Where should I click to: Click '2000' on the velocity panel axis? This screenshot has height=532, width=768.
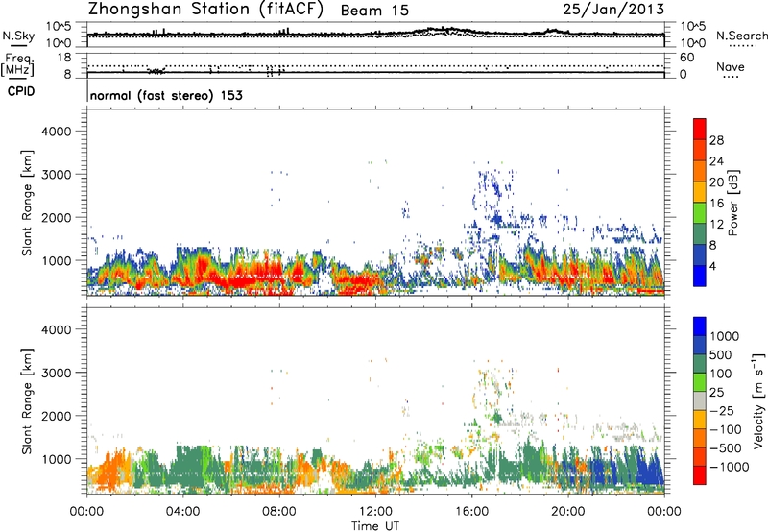coord(56,416)
